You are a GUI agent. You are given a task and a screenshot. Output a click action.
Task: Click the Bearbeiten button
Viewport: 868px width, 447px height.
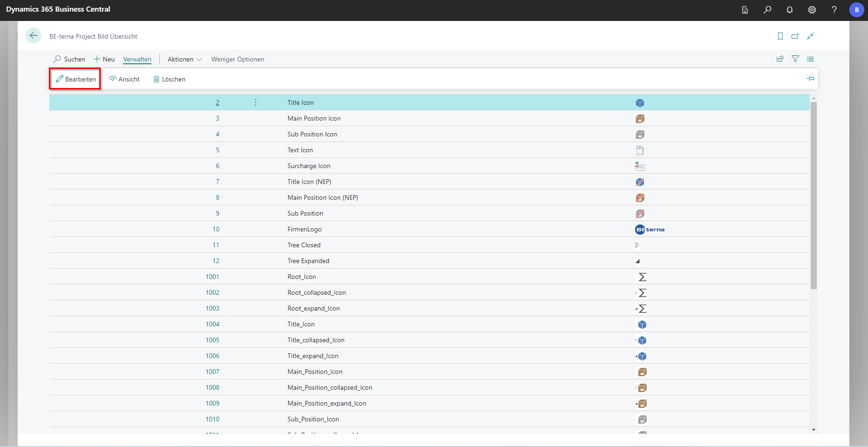[x=75, y=79]
